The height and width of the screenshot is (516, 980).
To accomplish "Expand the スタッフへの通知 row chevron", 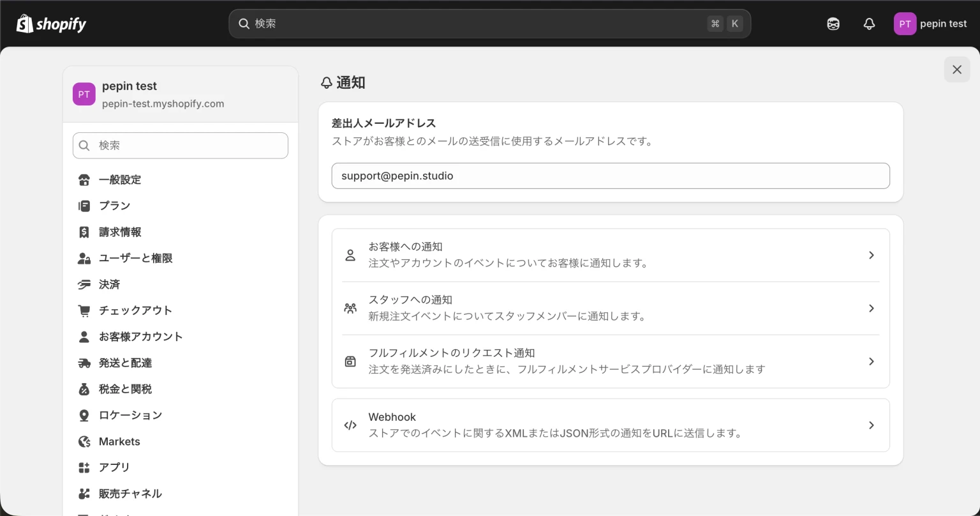I will pyautogui.click(x=871, y=308).
